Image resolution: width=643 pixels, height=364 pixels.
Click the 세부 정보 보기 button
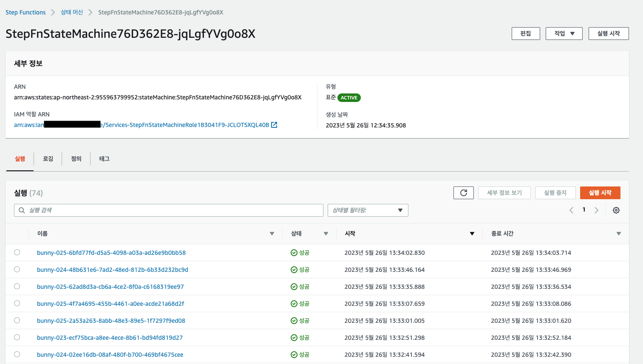[x=504, y=193]
